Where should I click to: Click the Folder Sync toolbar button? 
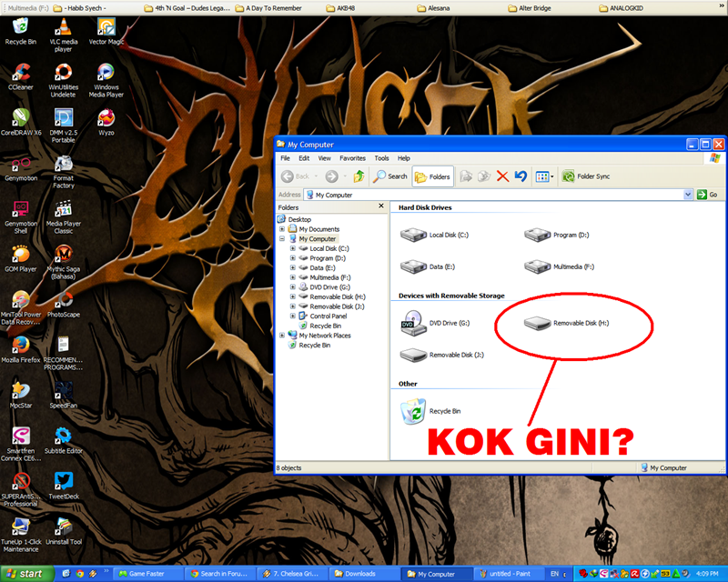tap(586, 176)
